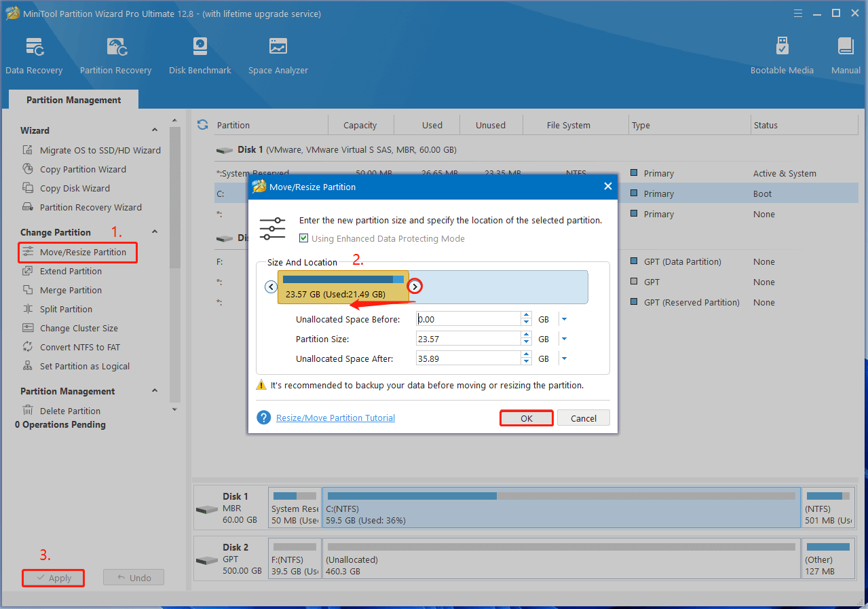Viewport: 868px width, 609px height.
Task: Confirm with OK button
Action: (x=527, y=418)
